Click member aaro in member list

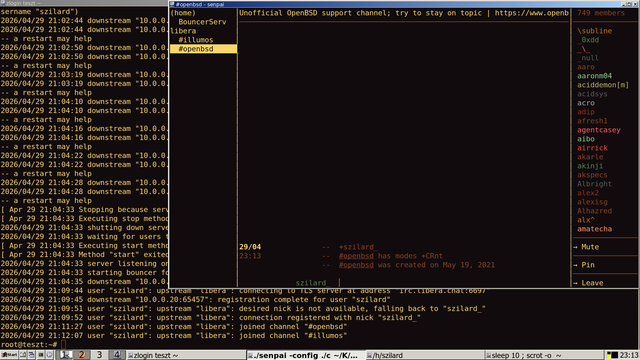[x=586, y=67]
